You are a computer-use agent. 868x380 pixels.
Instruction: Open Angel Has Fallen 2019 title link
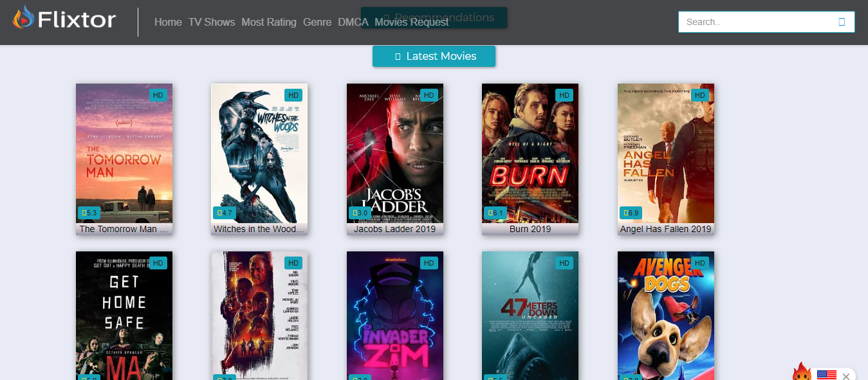(666, 229)
